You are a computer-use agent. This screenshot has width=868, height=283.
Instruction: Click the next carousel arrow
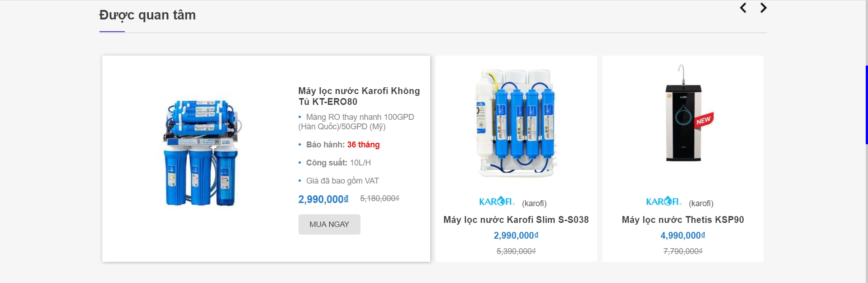(x=764, y=8)
